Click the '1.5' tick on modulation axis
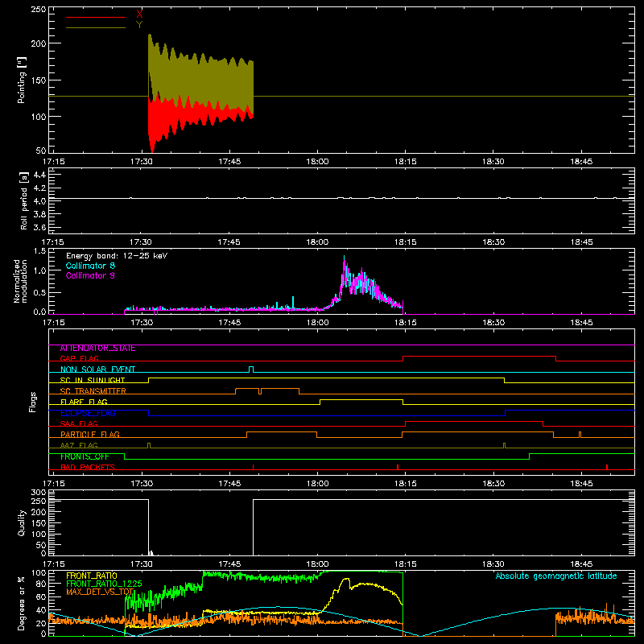 click(x=39, y=251)
